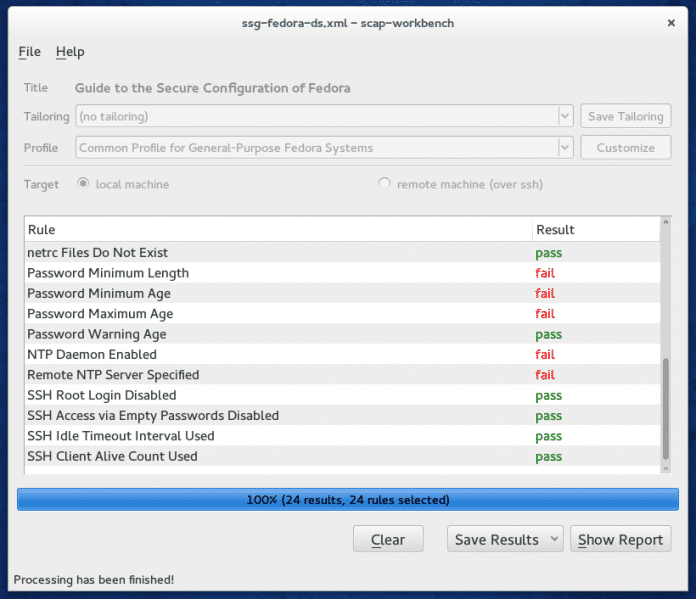Click the Customize button

coord(625,148)
